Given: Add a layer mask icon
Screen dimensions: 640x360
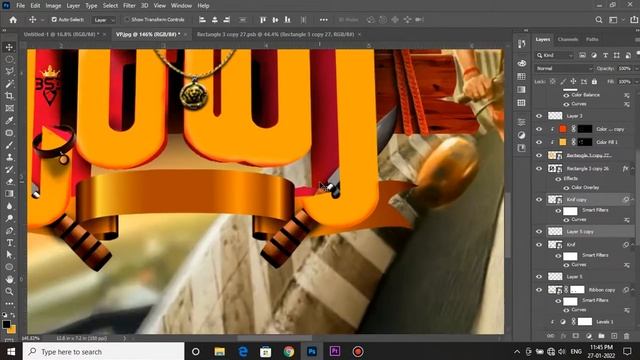Looking at the screenshot, I should (x=576, y=336).
